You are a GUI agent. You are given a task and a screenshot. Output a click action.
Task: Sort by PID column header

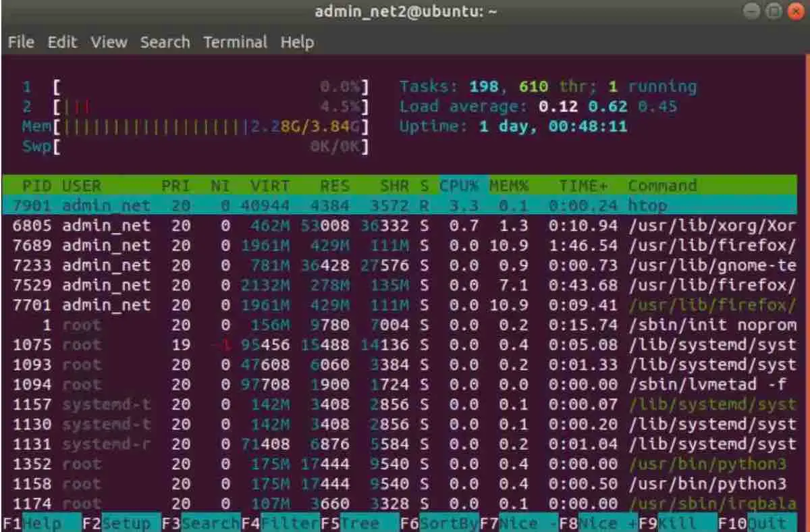36,186
